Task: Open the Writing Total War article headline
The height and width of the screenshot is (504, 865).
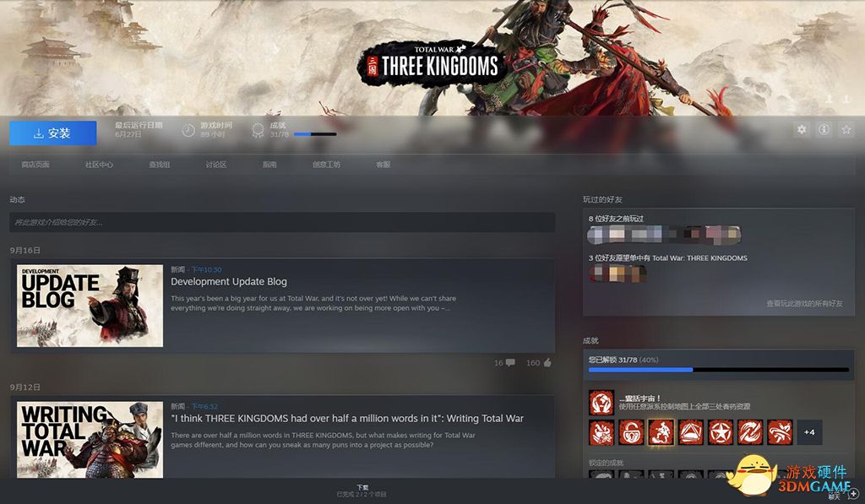Action: point(347,419)
